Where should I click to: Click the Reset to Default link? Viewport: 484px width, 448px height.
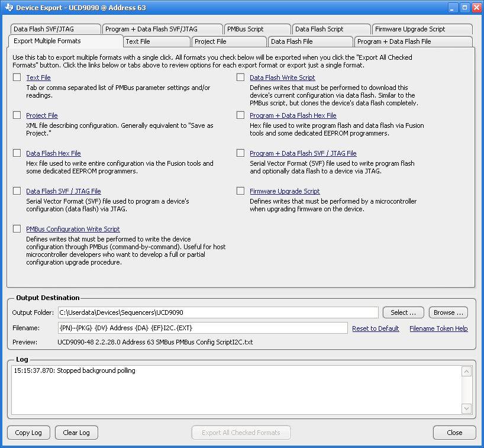[x=375, y=328]
